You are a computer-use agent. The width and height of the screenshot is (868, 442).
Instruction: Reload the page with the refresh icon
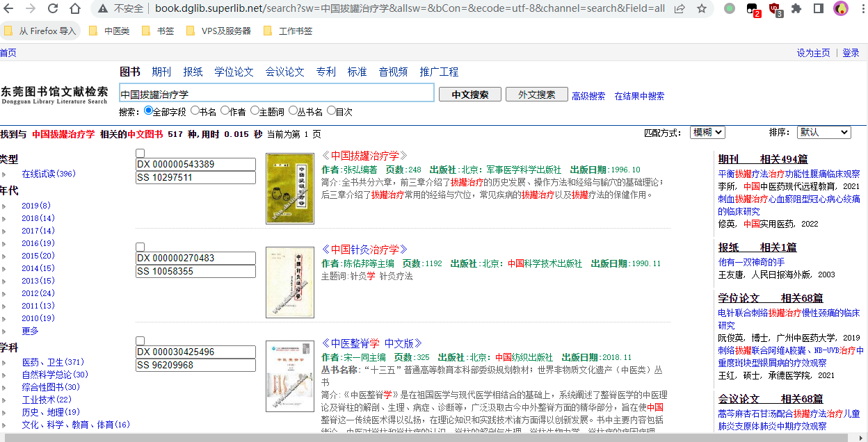pyautogui.click(x=53, y=9)
